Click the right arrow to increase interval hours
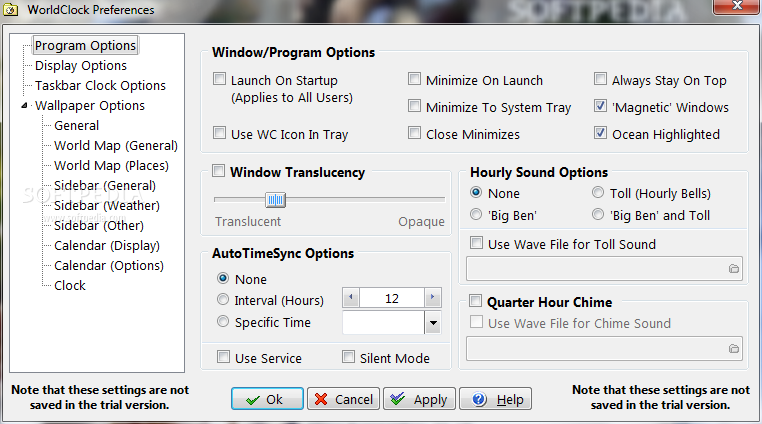Screen dimensions: 762x424 point(432,297)
